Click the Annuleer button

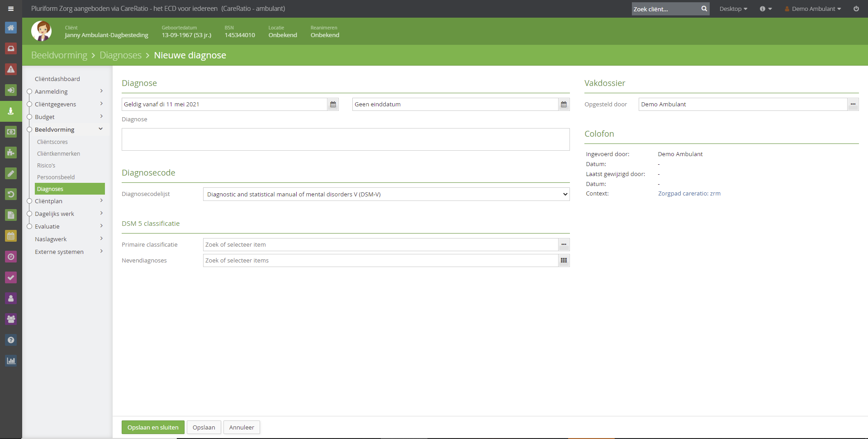[242, 428]
